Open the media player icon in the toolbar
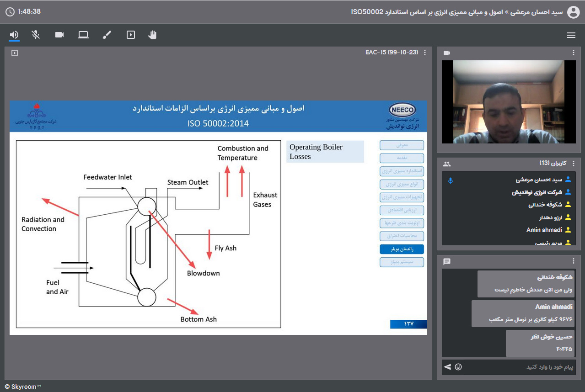Viewport: 585px width, 392px height. [131, 35]
